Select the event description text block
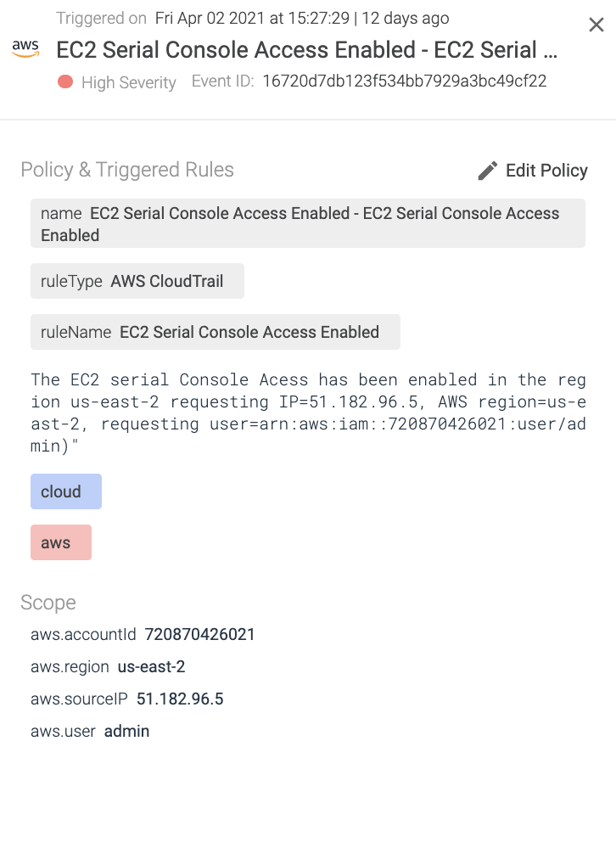This screenshot has height=859, width=616. (308, 413)
